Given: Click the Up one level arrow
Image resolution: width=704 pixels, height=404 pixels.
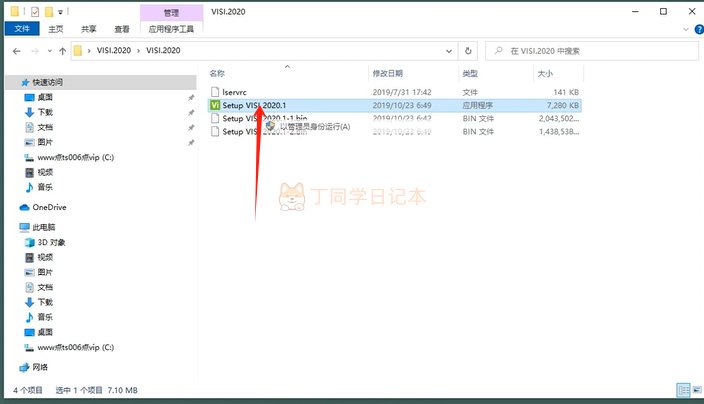Looking at the screenshot, I should coord(63,50).
